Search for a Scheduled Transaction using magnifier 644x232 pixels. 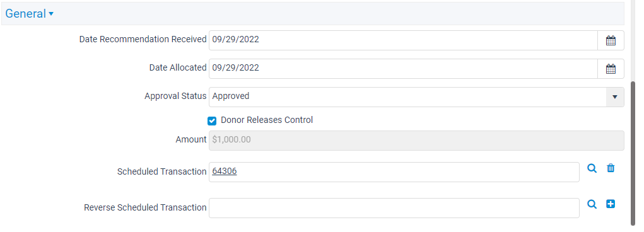coord(592,168)
